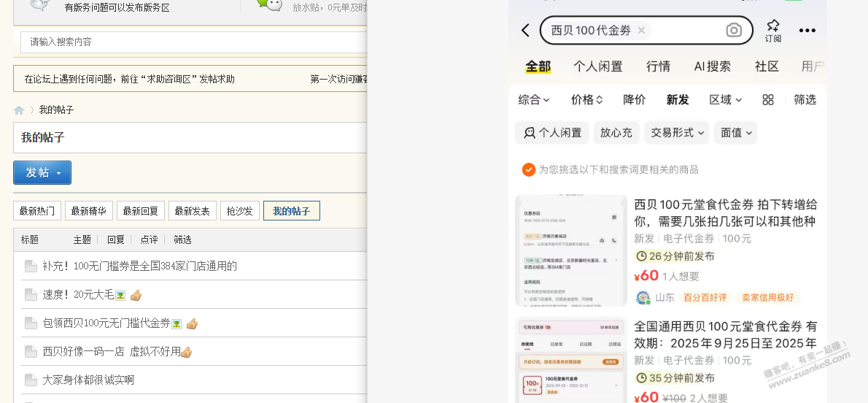
Task: Filter by 回复 in header row
Action: tap(116, 239)
